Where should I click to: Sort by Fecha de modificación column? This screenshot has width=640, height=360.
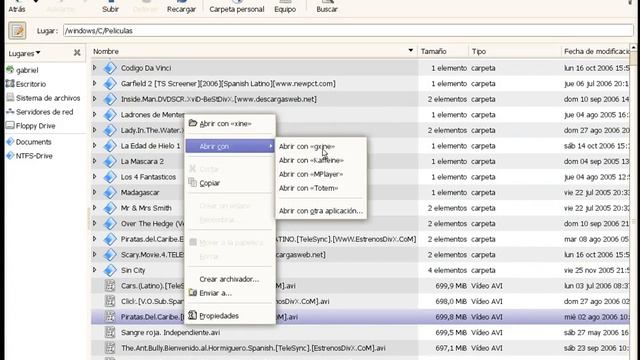[x=596, y=51]
